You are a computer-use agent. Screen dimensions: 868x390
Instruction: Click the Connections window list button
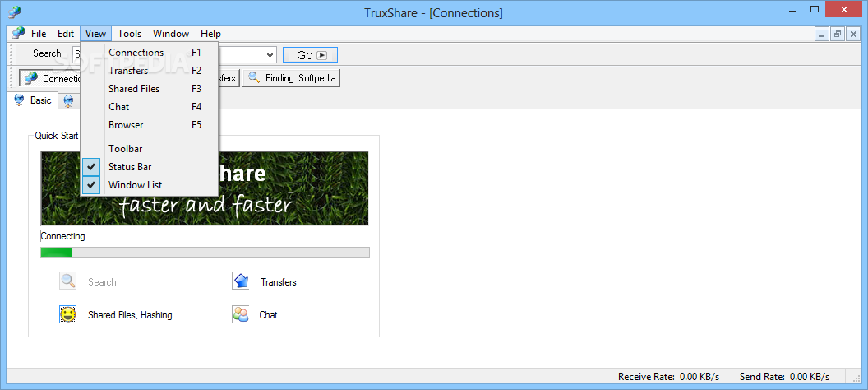pyautogui.click(x=50, y=78)
